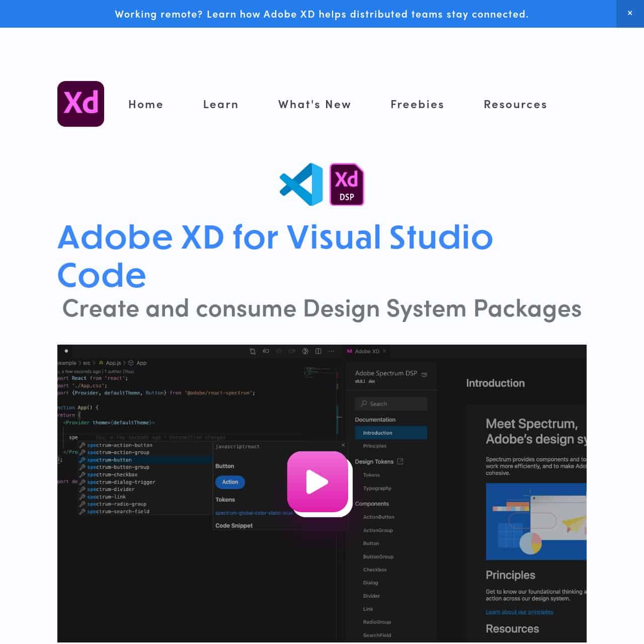Select Introduction in the Documentation list
The image size is (644, 644).
coord(377,433)
